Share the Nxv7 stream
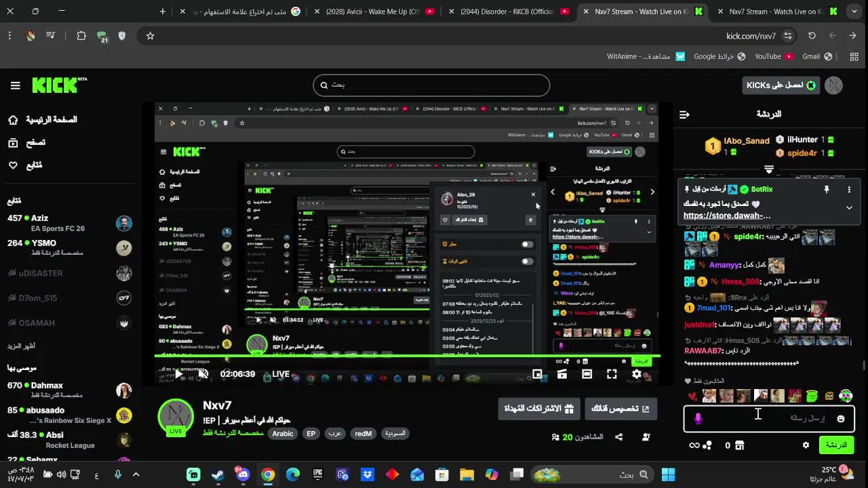 click(619, 437)
